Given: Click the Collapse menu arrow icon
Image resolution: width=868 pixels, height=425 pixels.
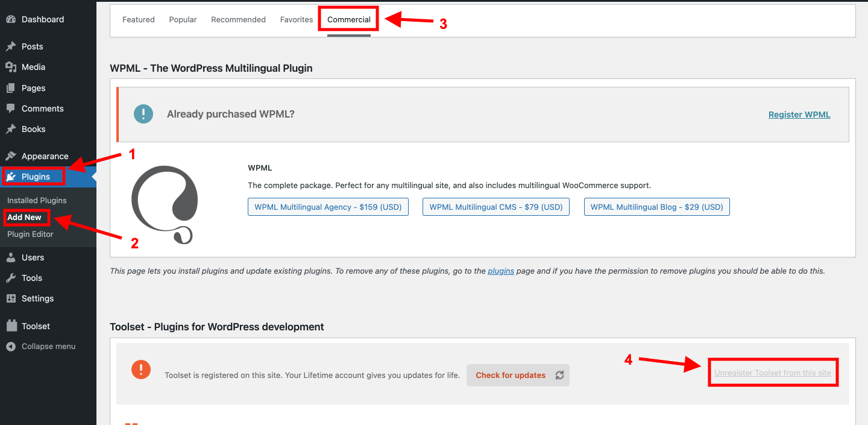Looking at the screenshot, I should coord(11,347).
